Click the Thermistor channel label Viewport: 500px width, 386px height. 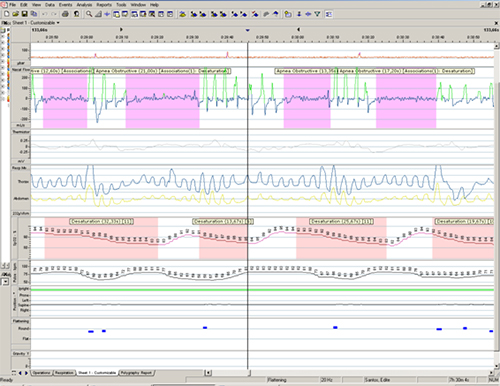(21, 132)
